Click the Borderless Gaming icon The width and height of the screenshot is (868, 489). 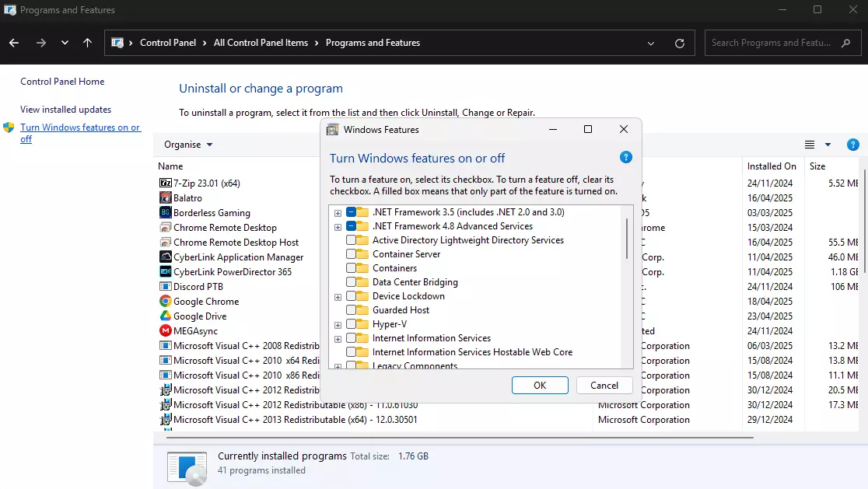point(165,212)
